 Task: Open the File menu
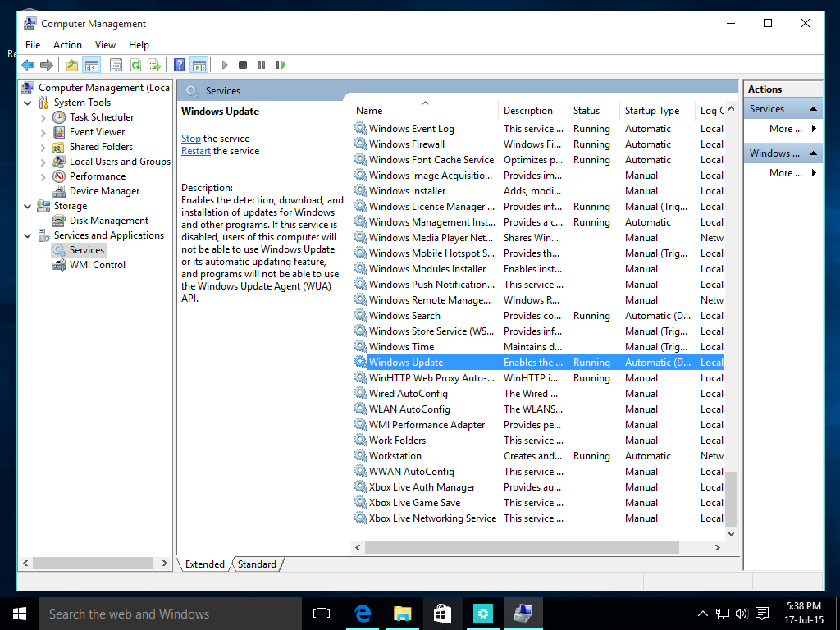[33, 45]
